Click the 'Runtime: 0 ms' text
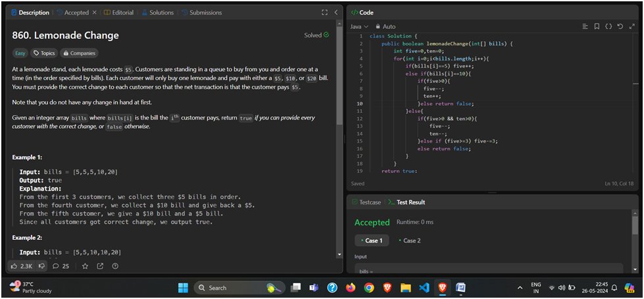 click(x=415, y=222)
